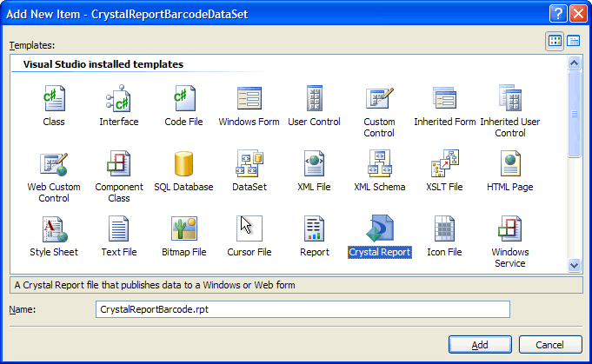
Task: Switch templates view to small icons list
Action: pyautogui.click(x=573, y=41)
